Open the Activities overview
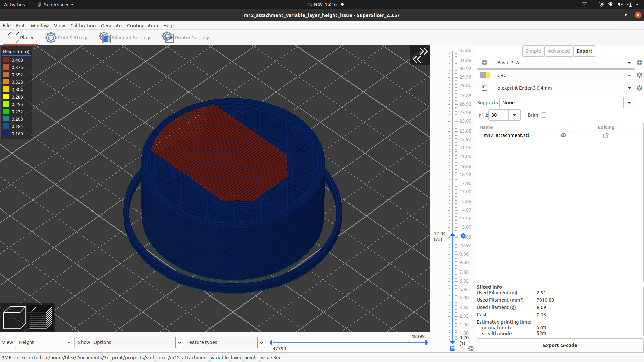The width and height of the screenshot is (644, 362). (14, 4)
